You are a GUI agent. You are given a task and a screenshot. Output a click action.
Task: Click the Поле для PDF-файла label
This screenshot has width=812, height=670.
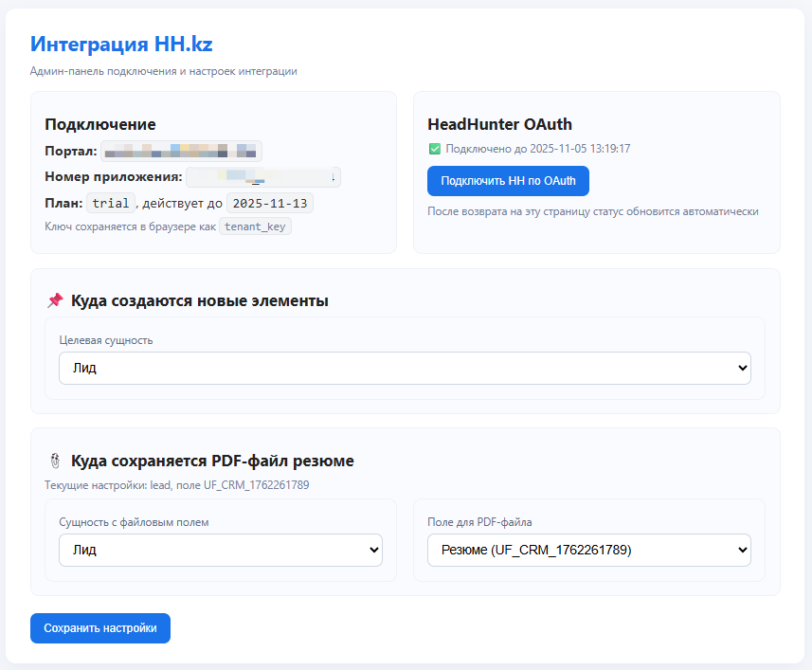click(479, 522)
